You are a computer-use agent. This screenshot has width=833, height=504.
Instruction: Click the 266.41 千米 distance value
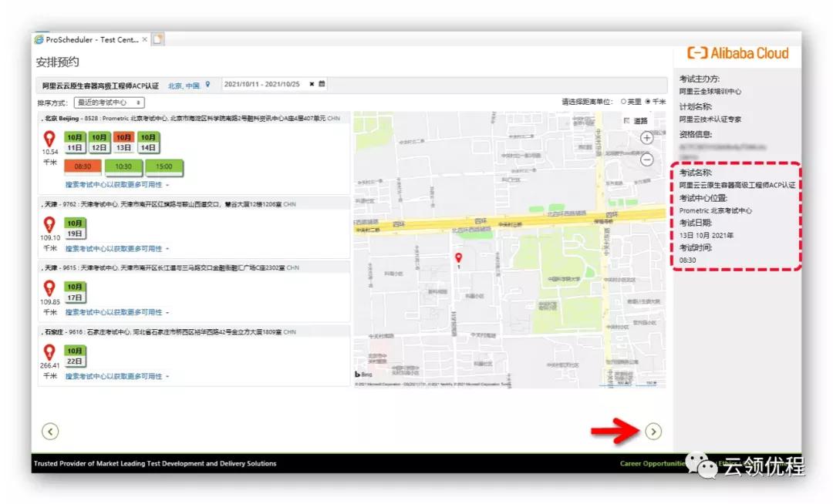[x=50, y=371]
